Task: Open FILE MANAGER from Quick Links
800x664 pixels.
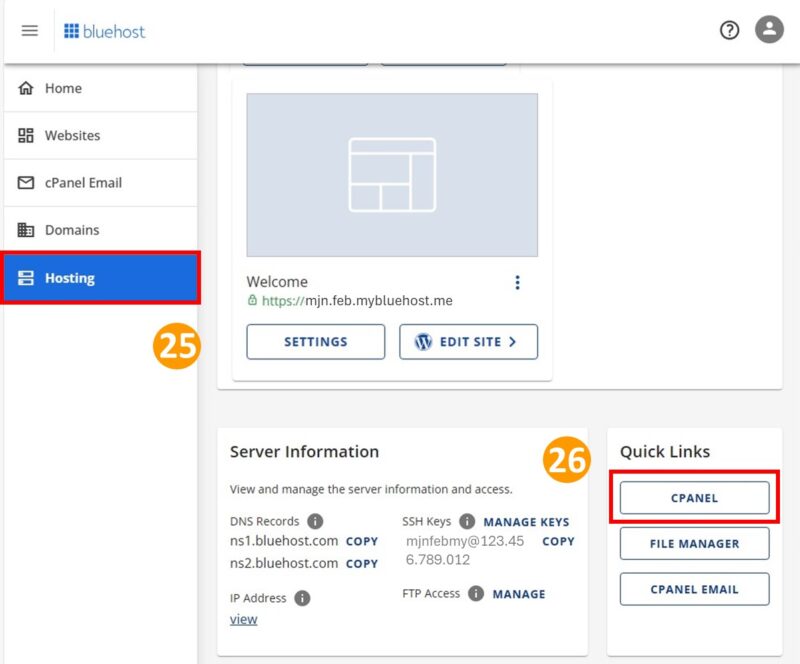Action: coord(694,544)
